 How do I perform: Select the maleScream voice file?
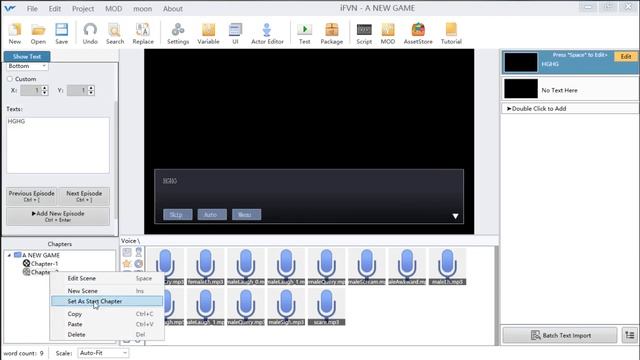[367, 267]
